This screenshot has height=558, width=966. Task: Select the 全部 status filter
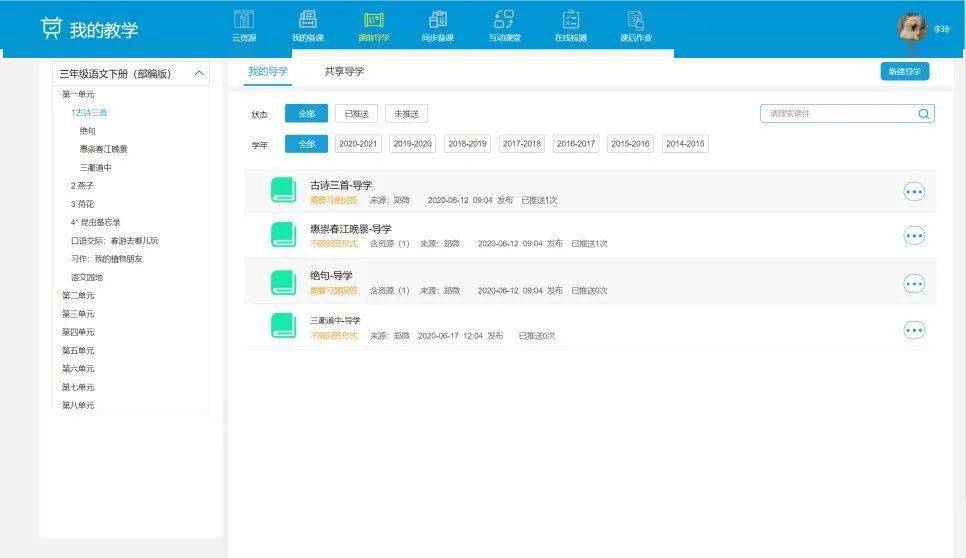[306, 113]
